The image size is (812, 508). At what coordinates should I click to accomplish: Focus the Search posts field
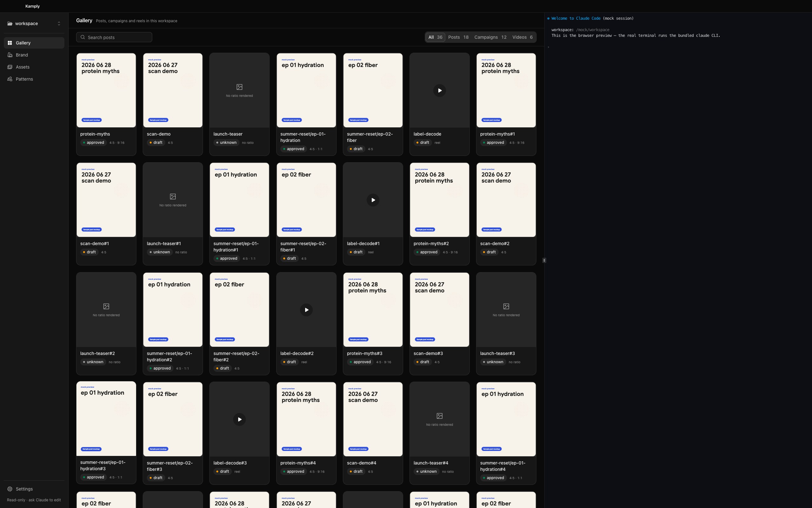point(114,37)
